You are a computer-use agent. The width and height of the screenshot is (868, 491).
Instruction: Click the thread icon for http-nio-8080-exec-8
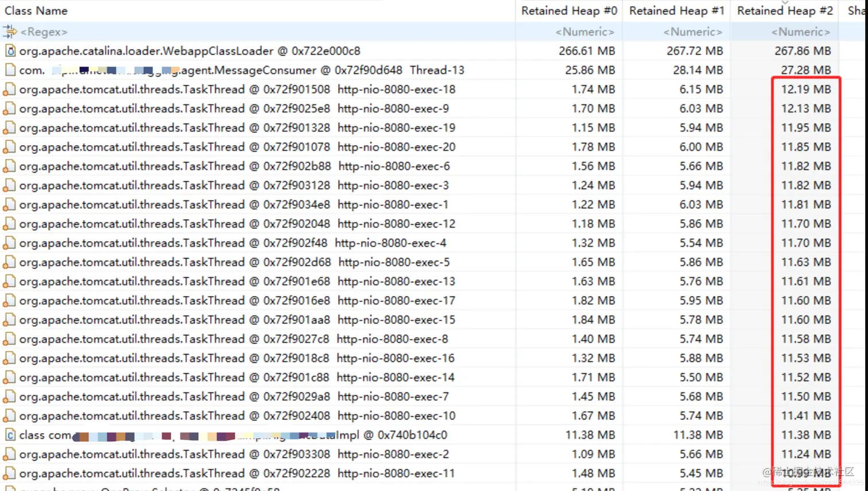9,339
